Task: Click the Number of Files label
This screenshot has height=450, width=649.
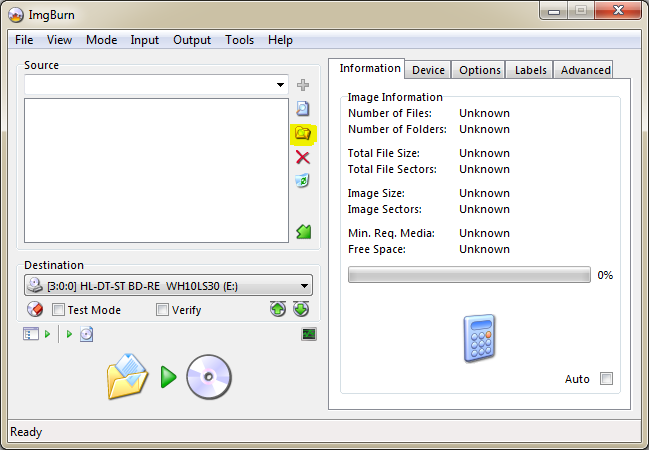Action: point(390,113)
